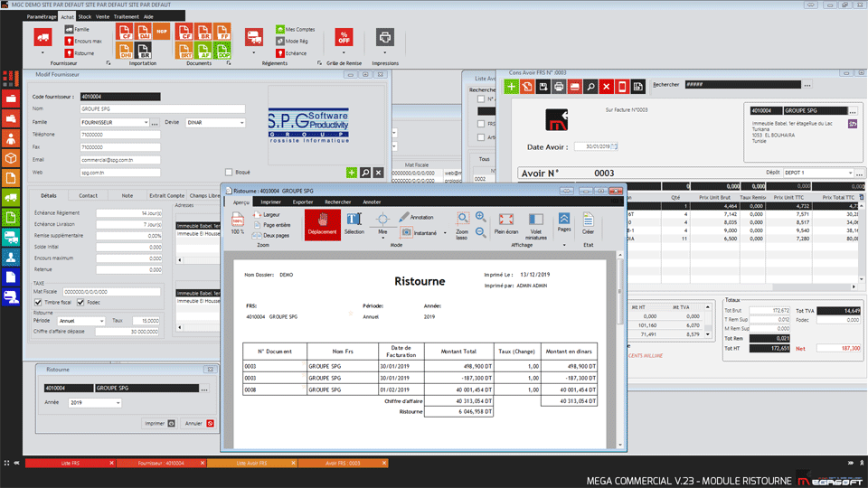Open Mode Règ option
868x488 pixels.
[x=292, y=41]
